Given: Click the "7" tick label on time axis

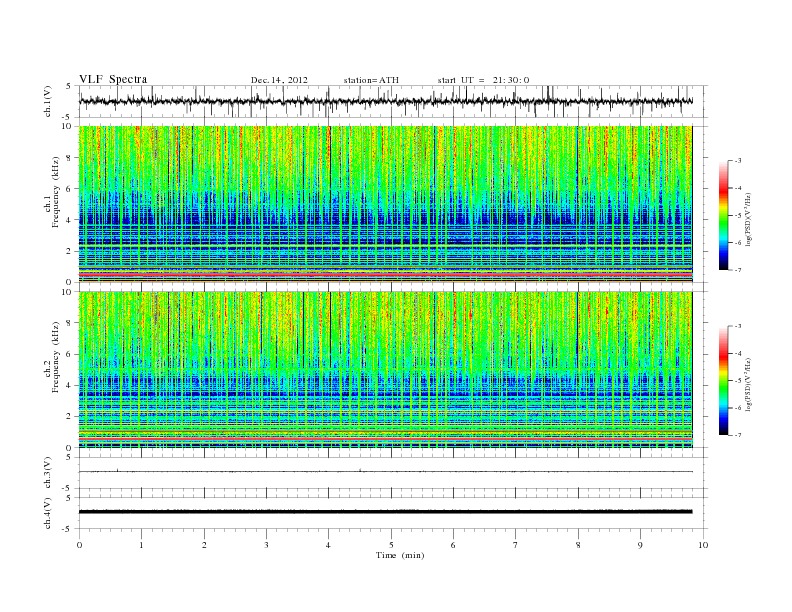Looking at the screenshot, I should click(516, 545).
